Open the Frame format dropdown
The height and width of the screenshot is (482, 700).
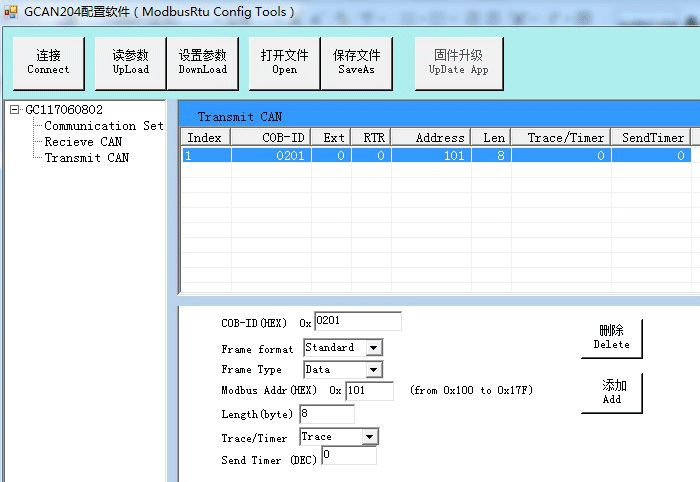pyautogui.click(x=373, y=348)
